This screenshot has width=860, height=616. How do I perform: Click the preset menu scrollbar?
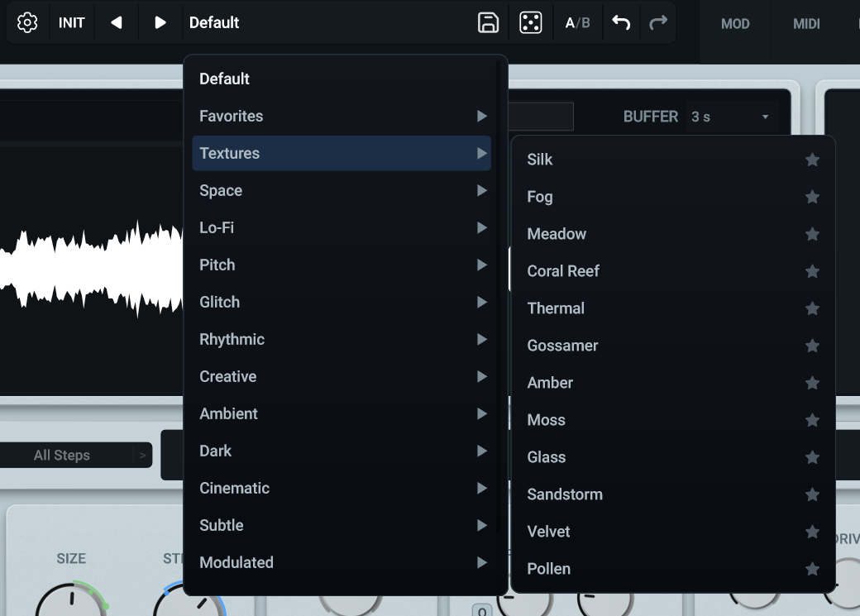coord(498,296)
